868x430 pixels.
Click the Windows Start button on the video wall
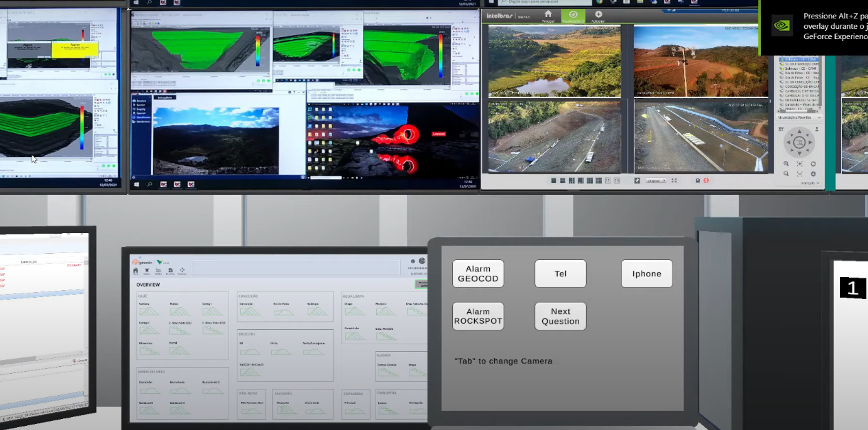click(x=135, y=184)
